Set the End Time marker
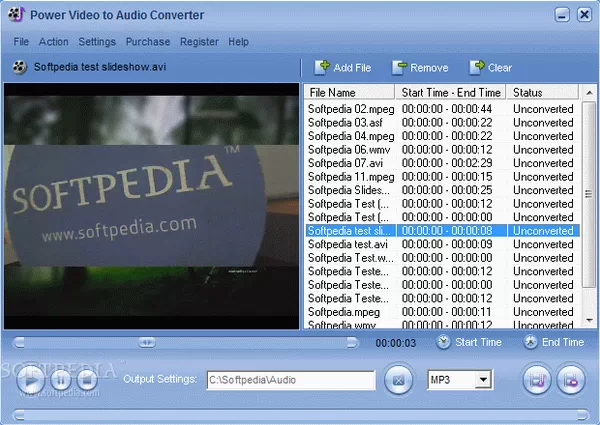 530,342
